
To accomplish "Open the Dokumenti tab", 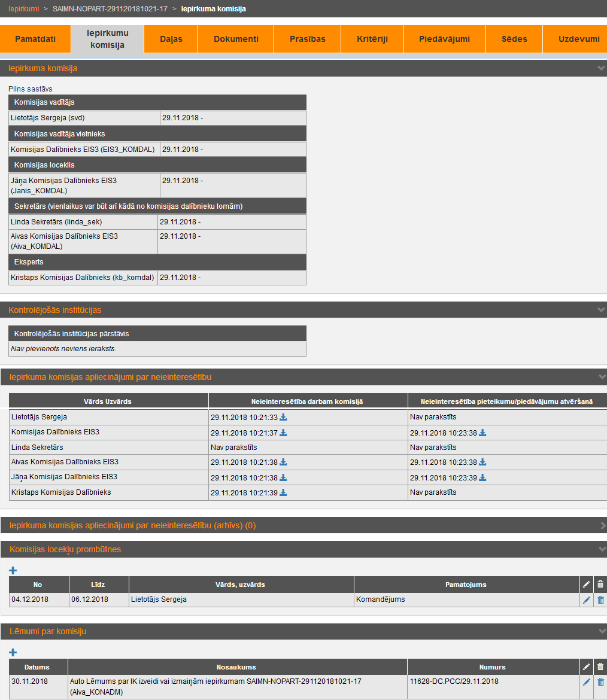I will click(x=236, y=39).
